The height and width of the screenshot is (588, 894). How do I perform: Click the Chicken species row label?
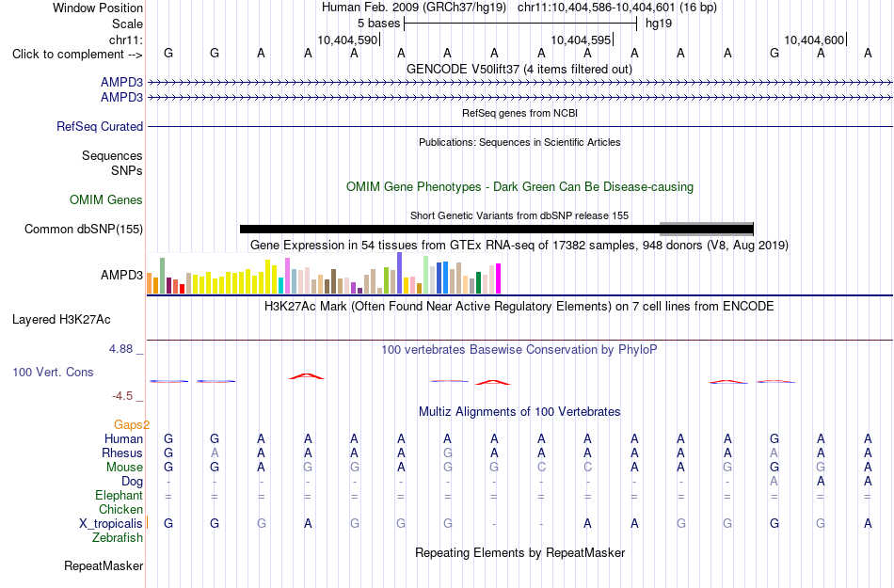(120, 509)
